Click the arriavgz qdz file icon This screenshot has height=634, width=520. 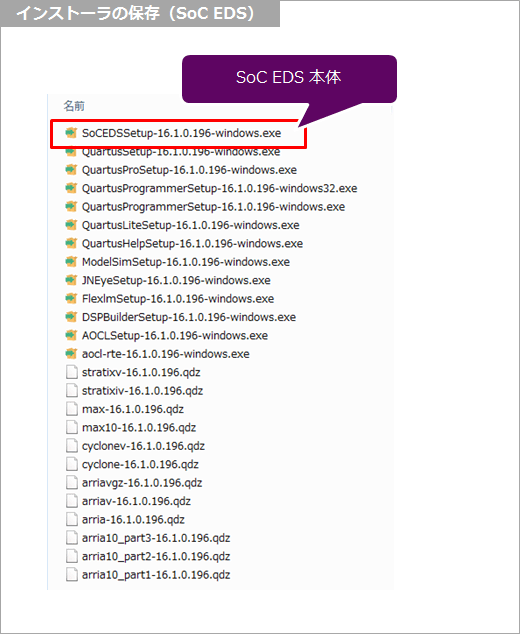pos(72,482)
